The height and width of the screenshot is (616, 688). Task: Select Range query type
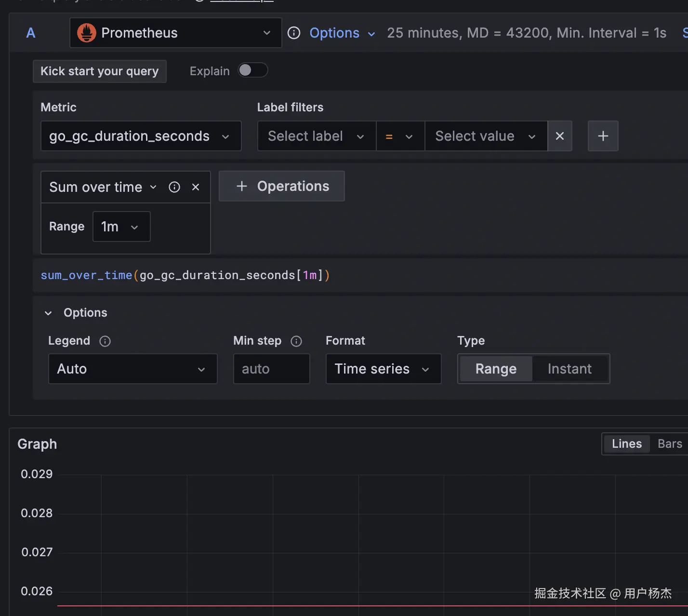(x=496, y=369)
